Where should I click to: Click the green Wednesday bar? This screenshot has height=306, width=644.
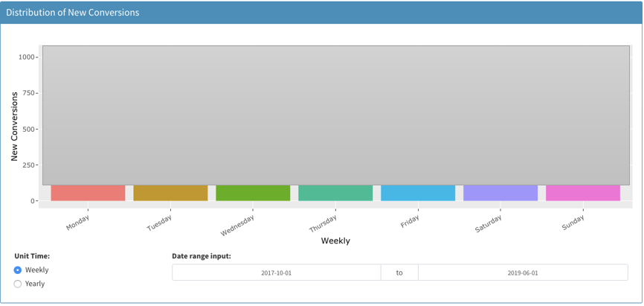click(253, 193)
